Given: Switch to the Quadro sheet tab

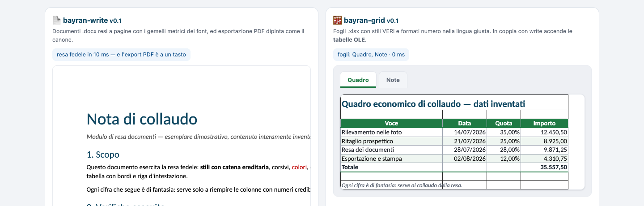Looking at the screenshot, I should pos(358,80).
